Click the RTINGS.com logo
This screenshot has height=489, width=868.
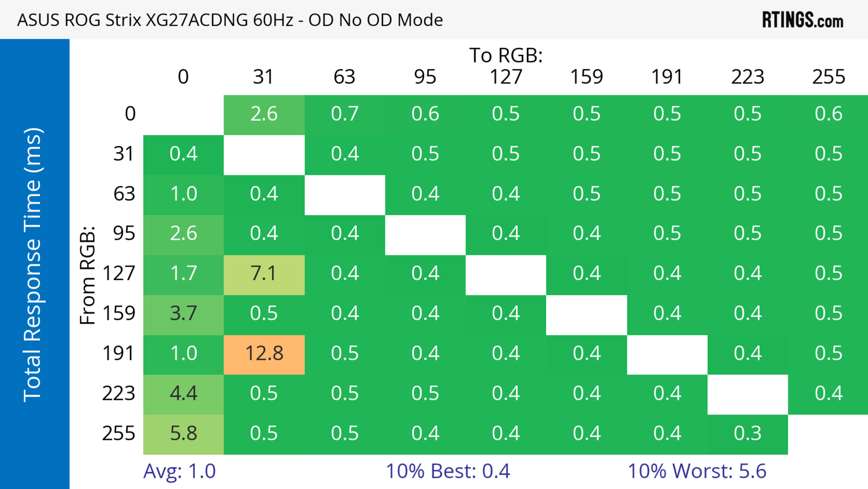pyautogui.click(x=802, y=20)
